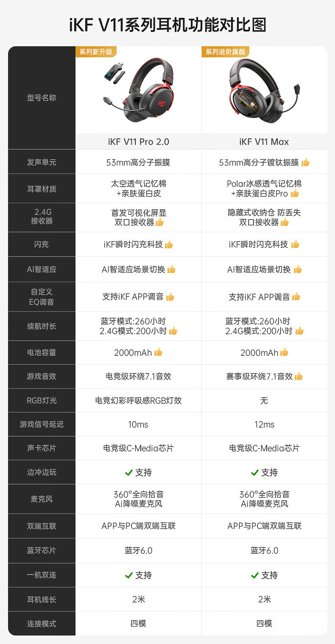The image size is (335, 644).
Task: Select the 系列进阶旗舰 badge
Action: [x=225, y=52]
